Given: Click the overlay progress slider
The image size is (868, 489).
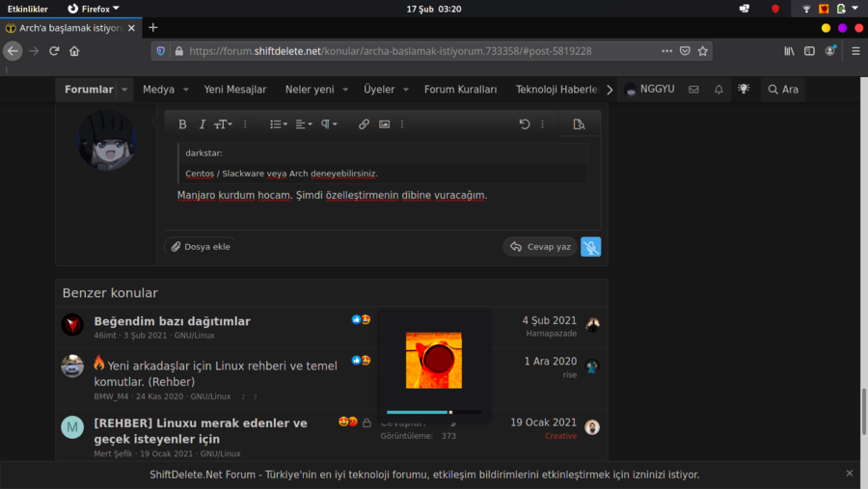Looking at the screenshot, I should pyautogui.click(x=434, y=412).
